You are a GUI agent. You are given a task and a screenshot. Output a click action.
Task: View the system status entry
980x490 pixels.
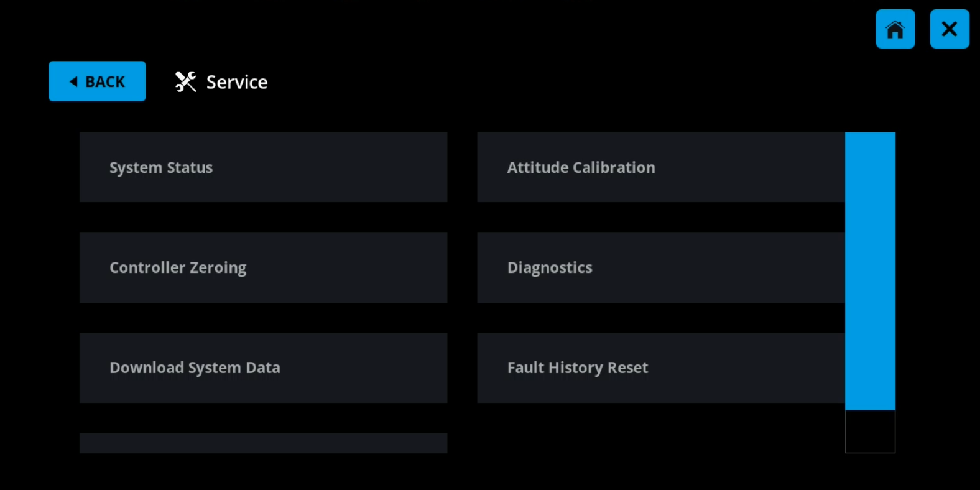[263, 167]
